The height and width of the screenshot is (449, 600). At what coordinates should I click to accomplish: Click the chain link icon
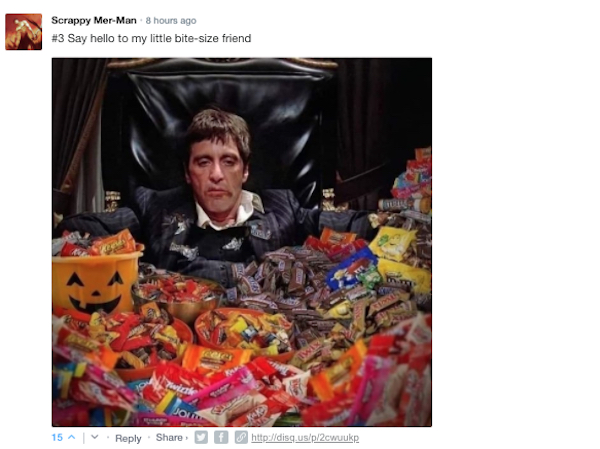click(241, 437)
